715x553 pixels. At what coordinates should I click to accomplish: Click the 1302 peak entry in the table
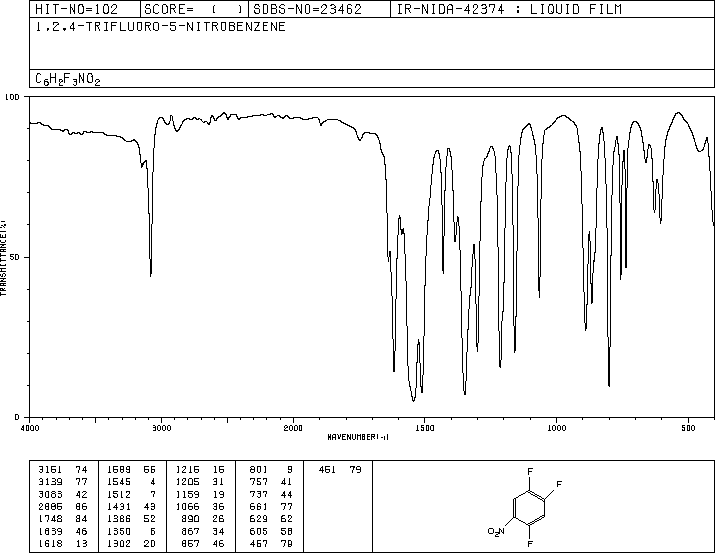(131, 543)
